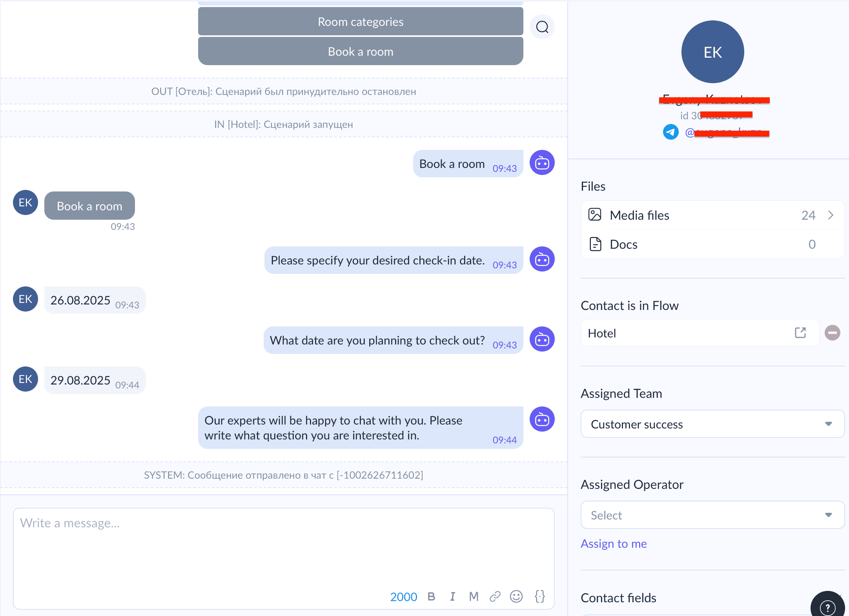This screenshot has height=616, width=849.
Task: Insert a link in the message
Action: pyautogui.click(x=495, y=596)
